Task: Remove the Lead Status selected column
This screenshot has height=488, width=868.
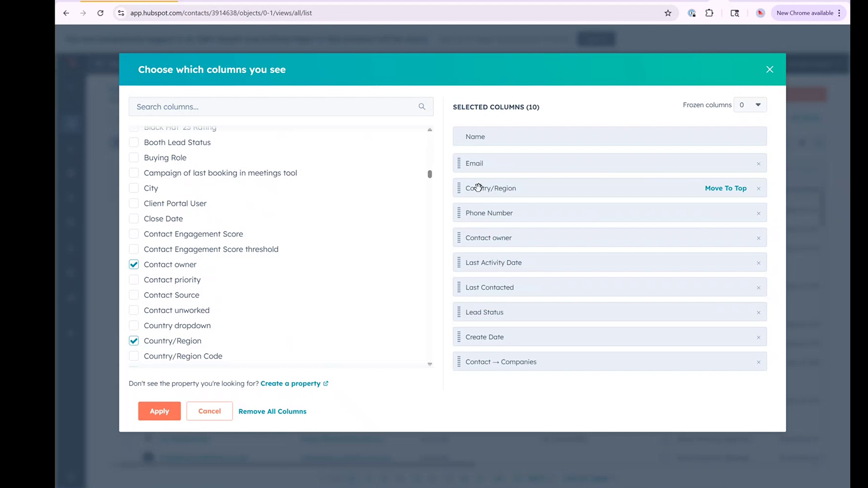Action: click(759, 312)
